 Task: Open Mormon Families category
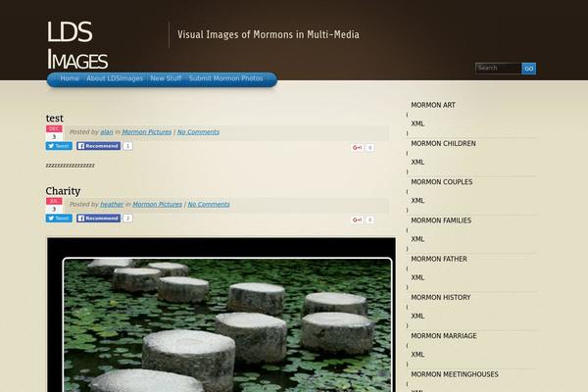coord(441,220)
